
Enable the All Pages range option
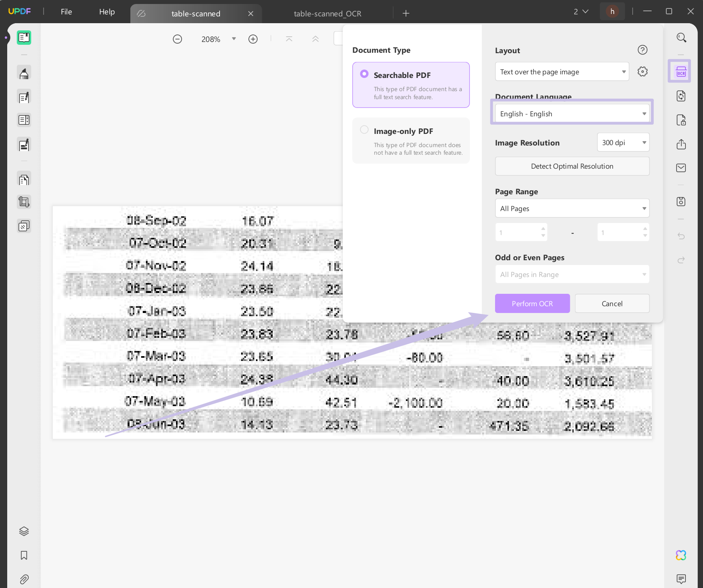coord(571,208)
